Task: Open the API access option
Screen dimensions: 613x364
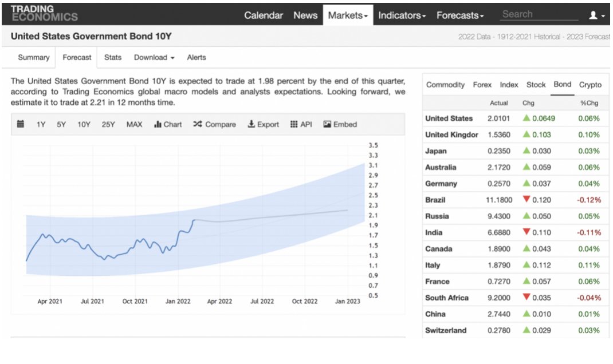Action: pos(301,124)
